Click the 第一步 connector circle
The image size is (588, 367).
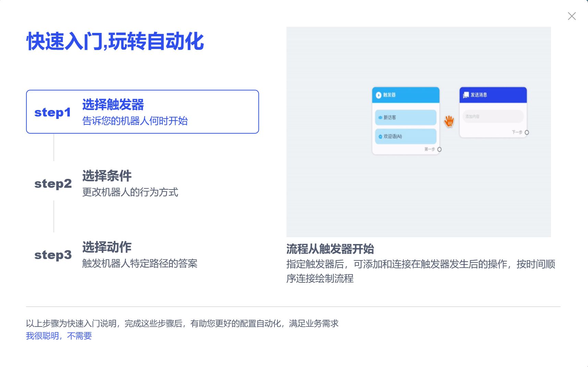[x=439, y=149]
